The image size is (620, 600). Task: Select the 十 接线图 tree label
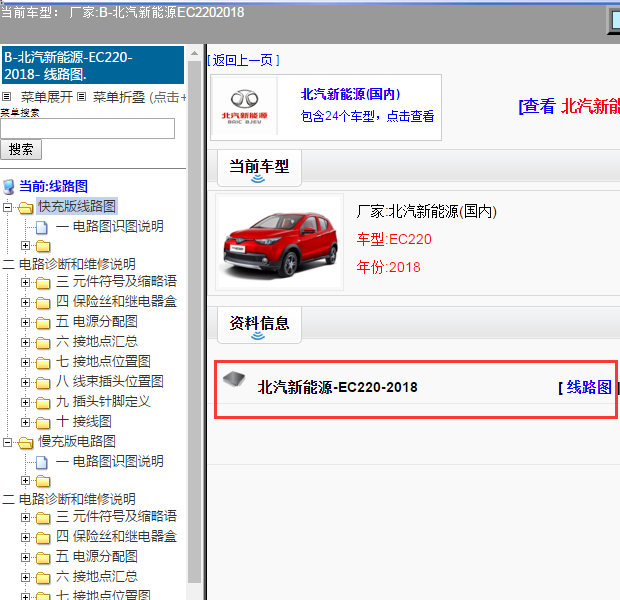click(83, 422)
